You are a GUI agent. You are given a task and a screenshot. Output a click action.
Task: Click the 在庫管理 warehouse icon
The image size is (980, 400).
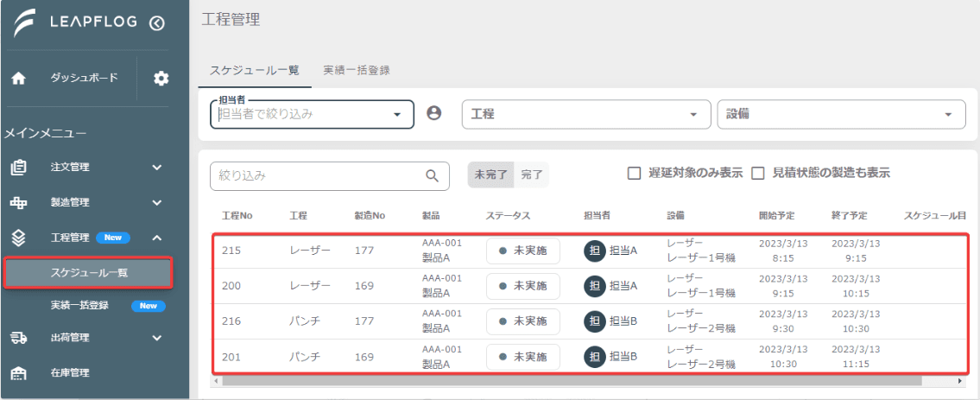pyautogui.click(x=19, y=373)
